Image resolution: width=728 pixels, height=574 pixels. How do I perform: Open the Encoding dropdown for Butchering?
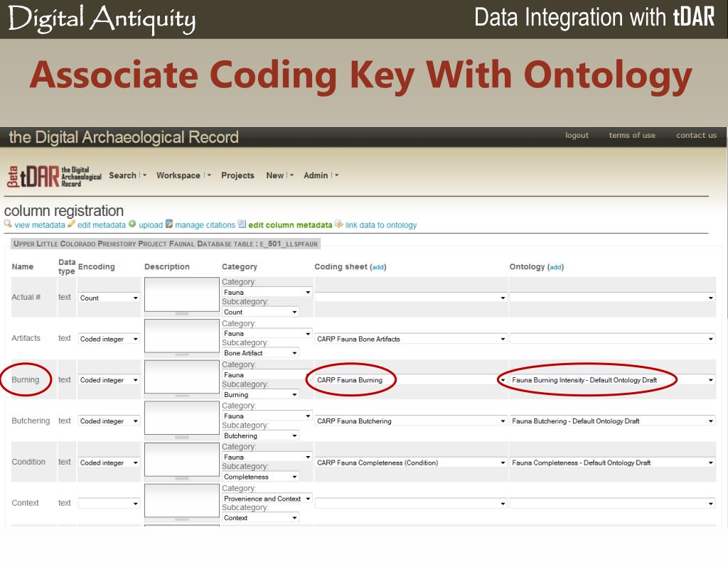[x=109, y=421]
